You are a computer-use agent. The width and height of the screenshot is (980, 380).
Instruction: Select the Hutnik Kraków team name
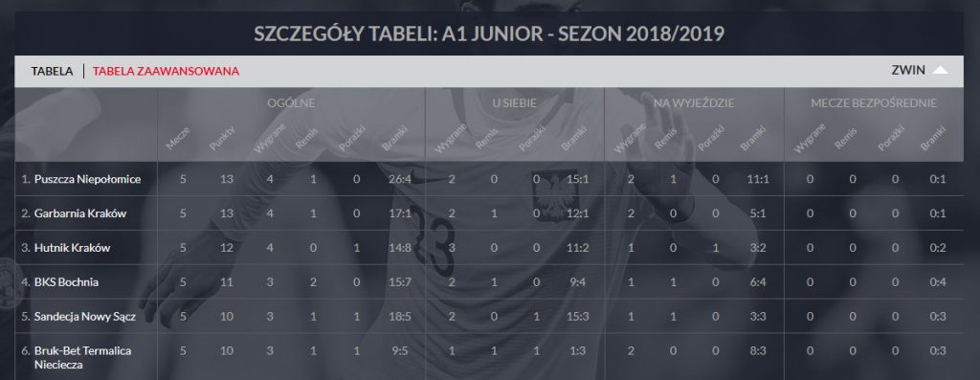tap(72, 248)
